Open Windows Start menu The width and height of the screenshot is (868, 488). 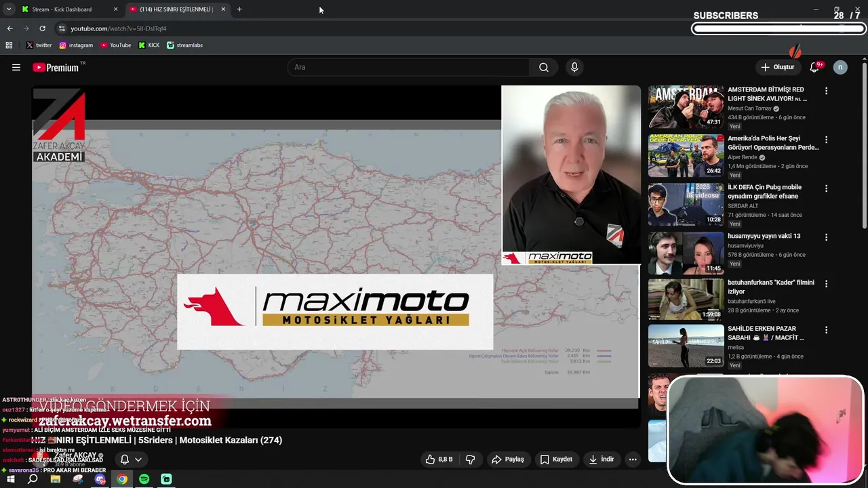[x=11, y=479]
